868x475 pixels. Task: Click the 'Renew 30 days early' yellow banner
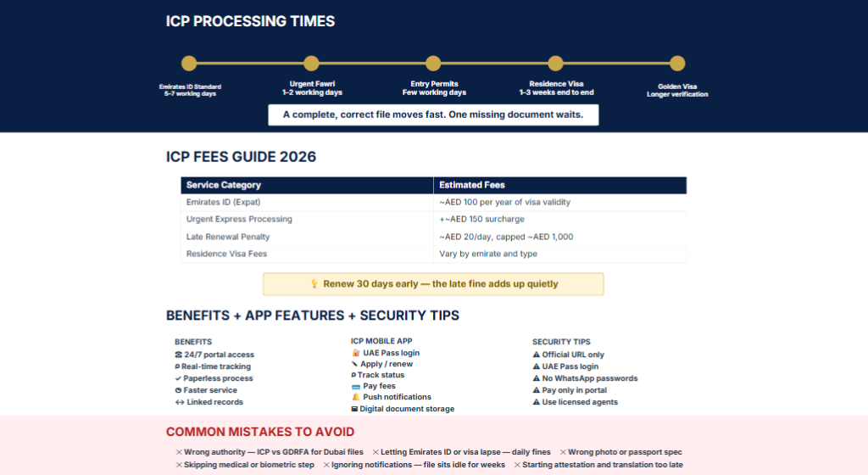tap(433, 284)
